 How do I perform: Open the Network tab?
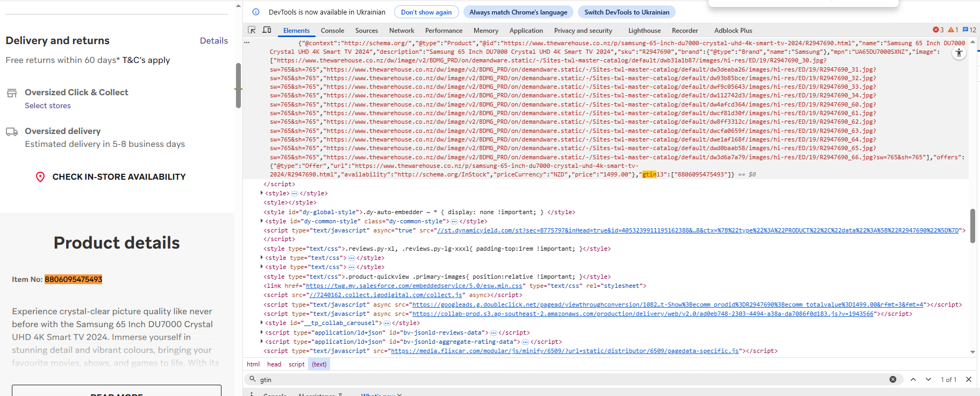[402, 31]
